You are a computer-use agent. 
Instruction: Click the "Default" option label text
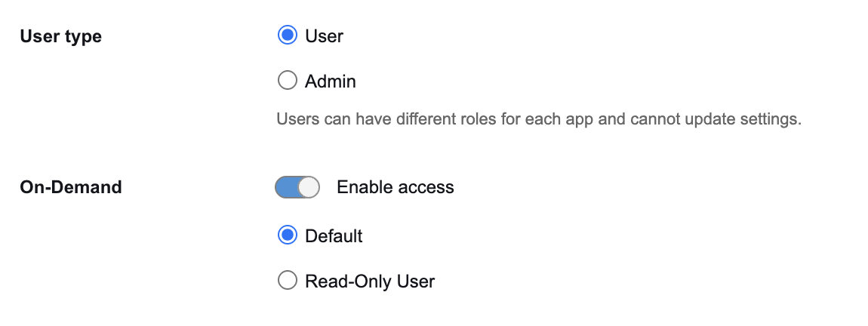(334, 236)
